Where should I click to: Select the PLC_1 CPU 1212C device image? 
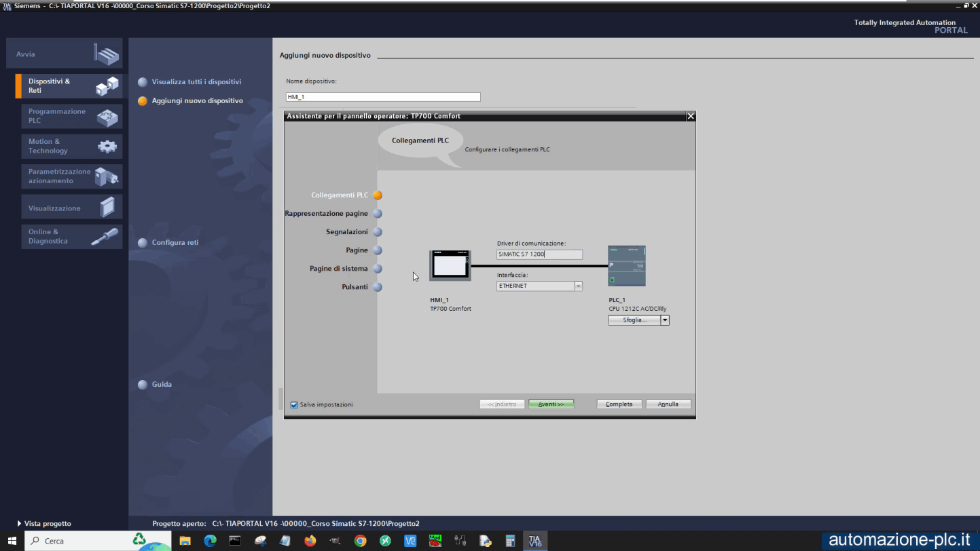(x=625, y=265)
